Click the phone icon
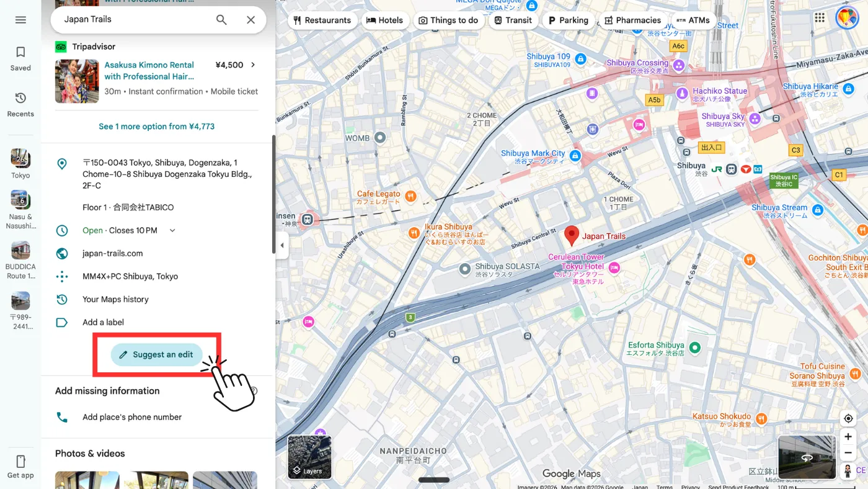 [x=61, y=417]
